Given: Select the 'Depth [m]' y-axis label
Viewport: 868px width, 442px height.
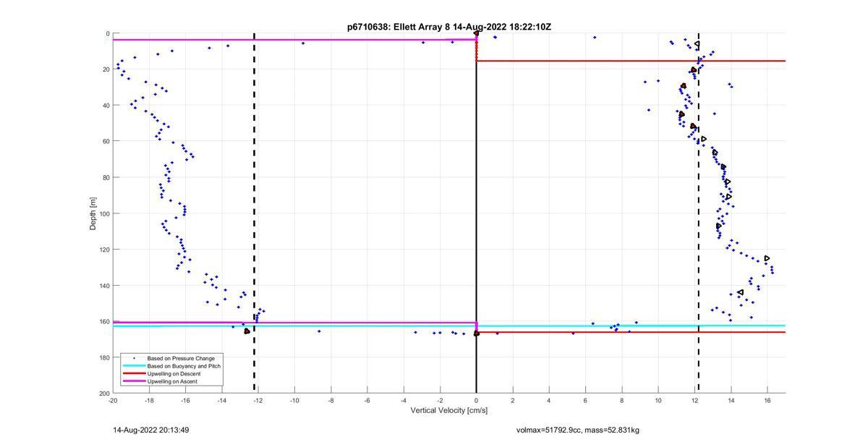Looking at the screenshot, I should (x=93, y=213).
